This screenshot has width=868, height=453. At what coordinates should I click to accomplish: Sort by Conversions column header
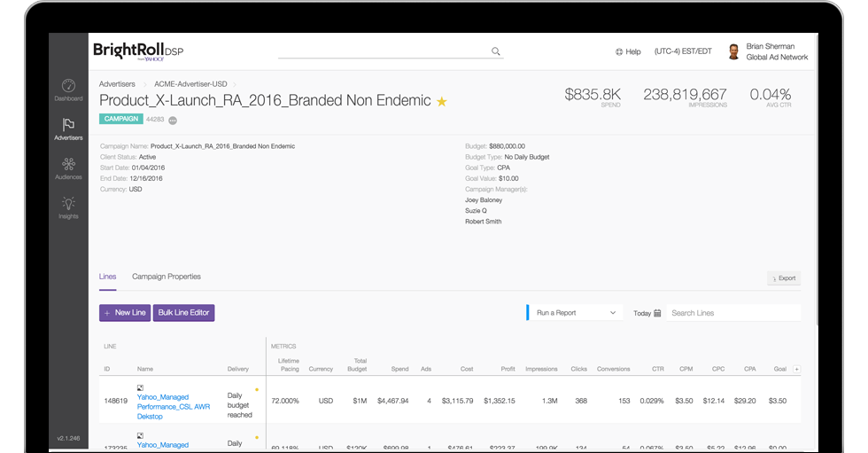613,369
